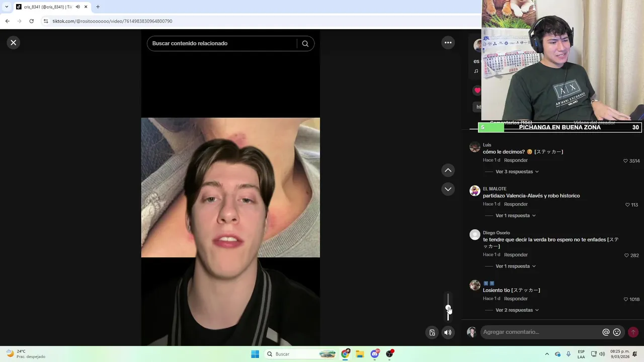The image size is (644, 362).
Task: Open the tab search dropdown arrow
Action: pyautogui.click(x=7, y=7)
